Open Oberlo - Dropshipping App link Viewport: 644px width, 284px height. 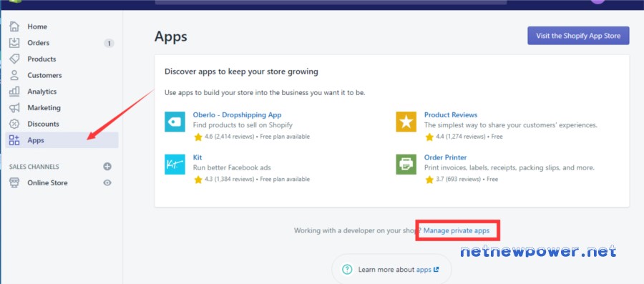(x=237, y=115)
